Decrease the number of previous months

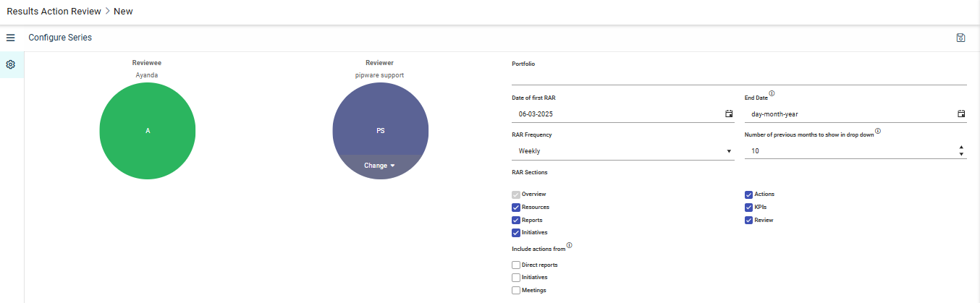pyautogui.click(x=961, y=154)
